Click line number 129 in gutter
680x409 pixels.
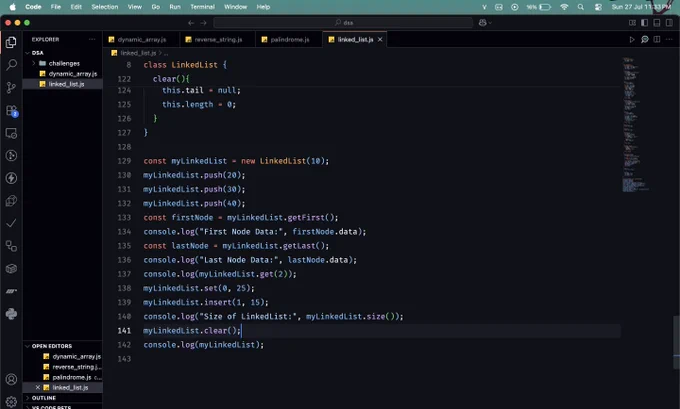[124, 161]
